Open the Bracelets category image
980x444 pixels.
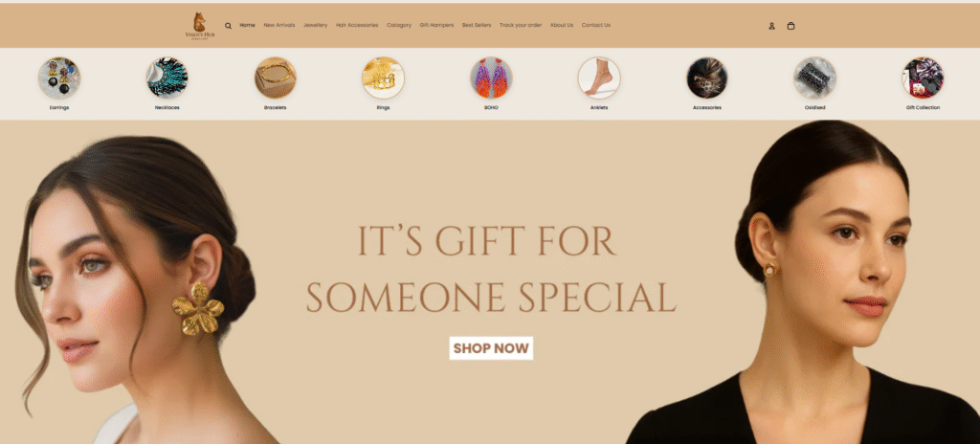275,78
